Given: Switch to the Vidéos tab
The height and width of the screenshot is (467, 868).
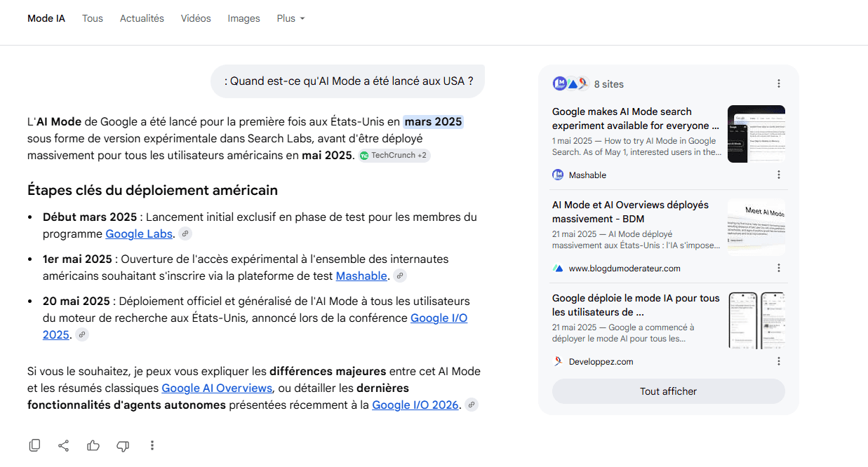Looking at the screenshot, I should coord(196,19).
